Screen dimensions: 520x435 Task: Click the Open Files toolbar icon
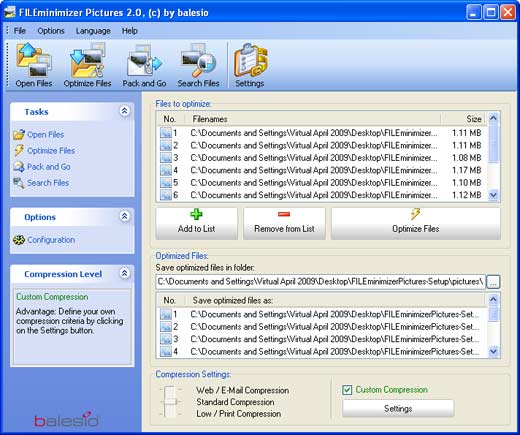34,60
